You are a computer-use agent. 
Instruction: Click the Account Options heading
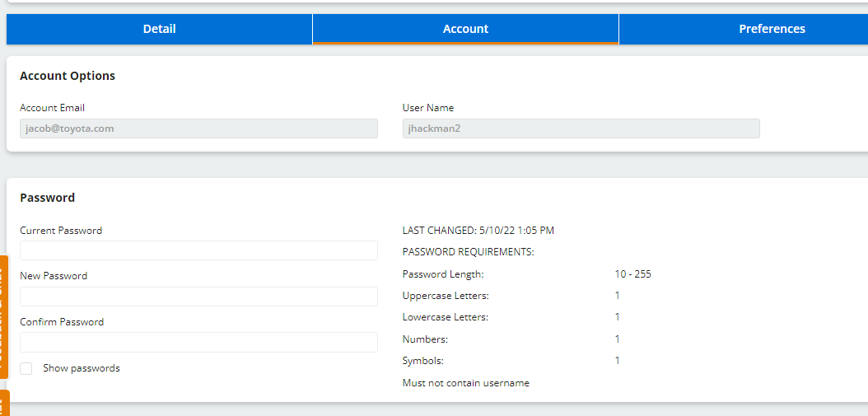click(68, 76)
